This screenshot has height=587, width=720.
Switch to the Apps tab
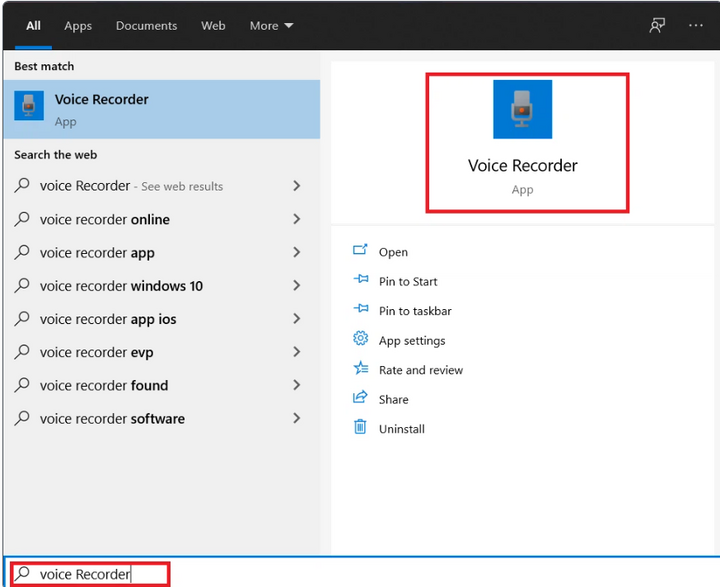tap(78, 26)
